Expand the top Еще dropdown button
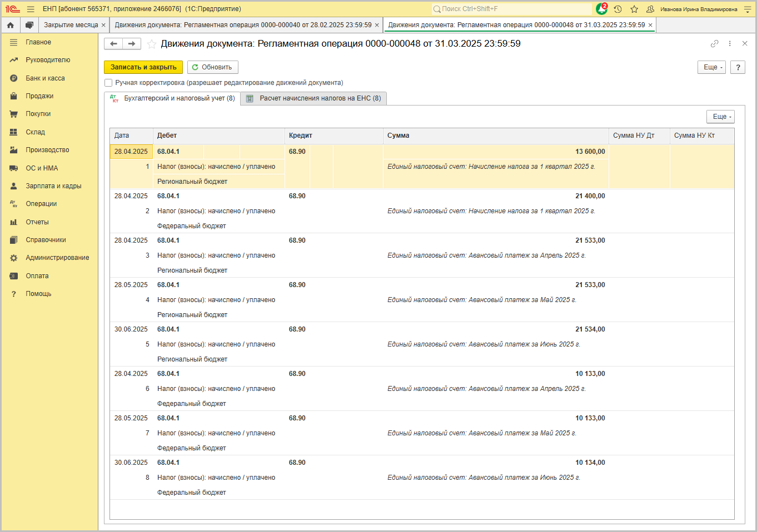757x532 pixels. pyautogui.click(x=711, y=67)
